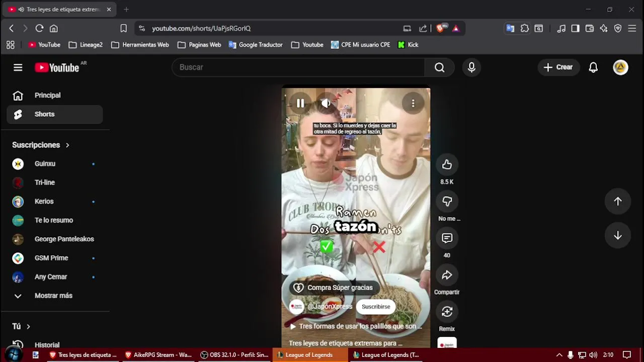Open the browser sidebar panel toggle

(x=576, y=29)
